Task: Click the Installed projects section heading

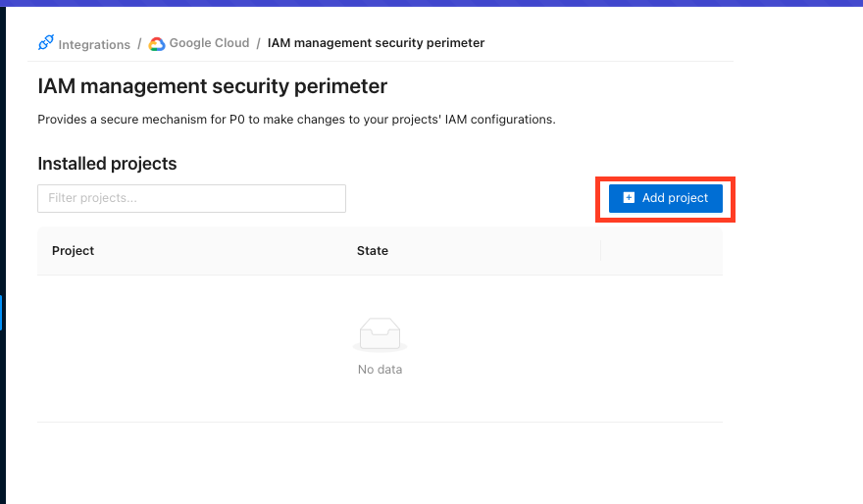Action: click(107, 164)
